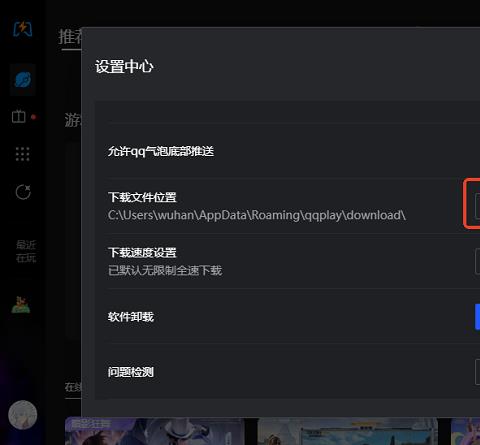Launch the recently played game icon
The height and width of the screenshot is (445, 480).
click(x=21, y=305)
